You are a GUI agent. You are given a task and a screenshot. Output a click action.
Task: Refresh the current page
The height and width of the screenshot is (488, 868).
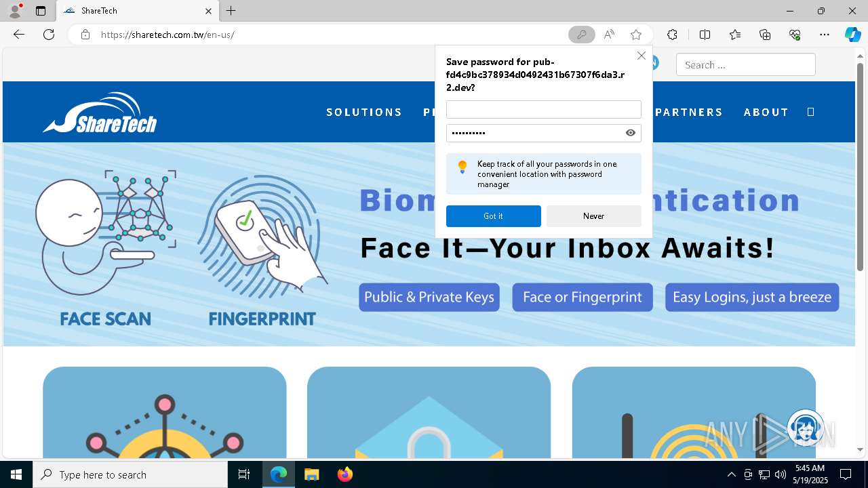coord(49,35)
